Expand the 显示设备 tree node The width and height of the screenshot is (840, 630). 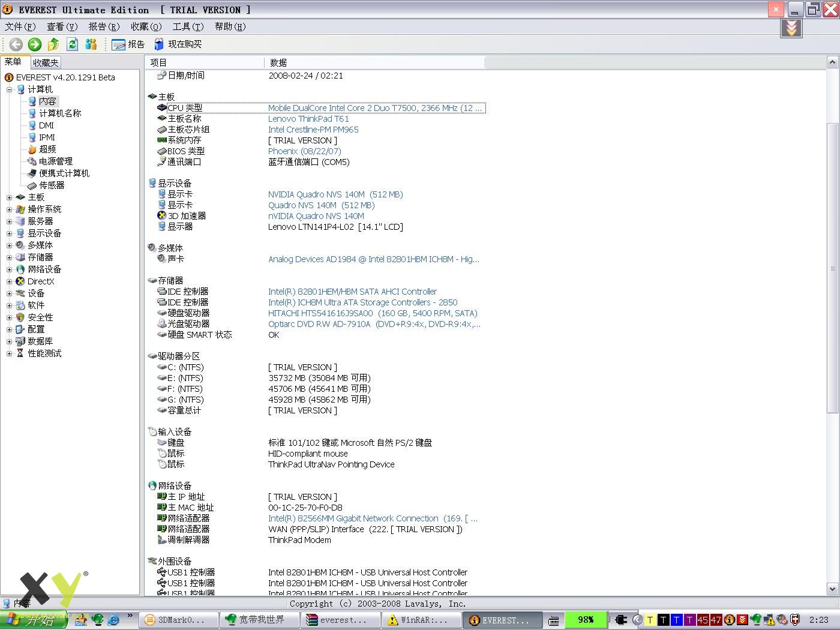tap(9, 233)
